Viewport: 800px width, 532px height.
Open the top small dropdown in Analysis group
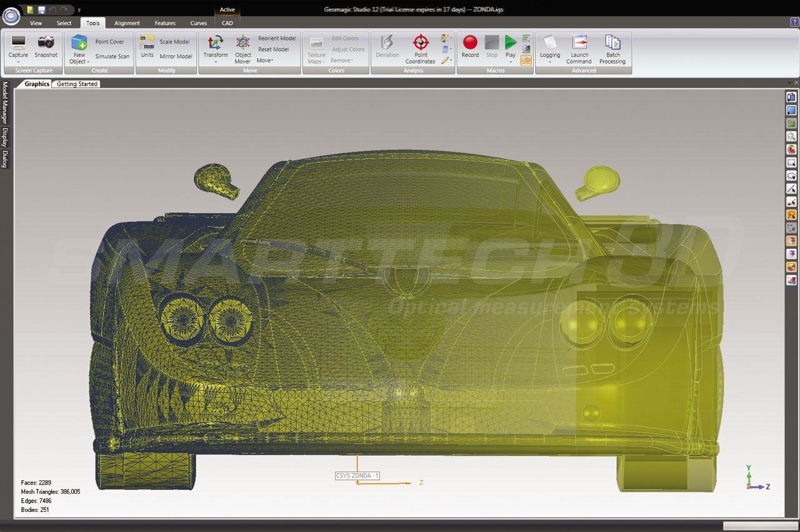point(447,38)
